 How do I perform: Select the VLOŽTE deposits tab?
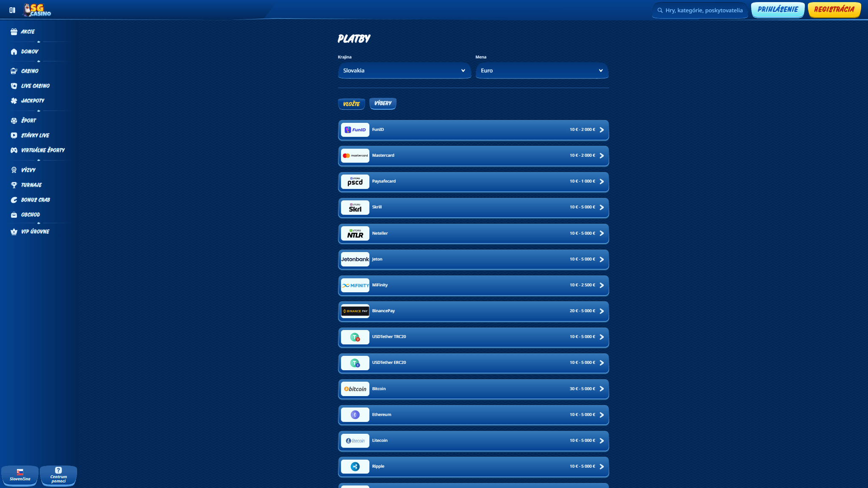[352, 103]
